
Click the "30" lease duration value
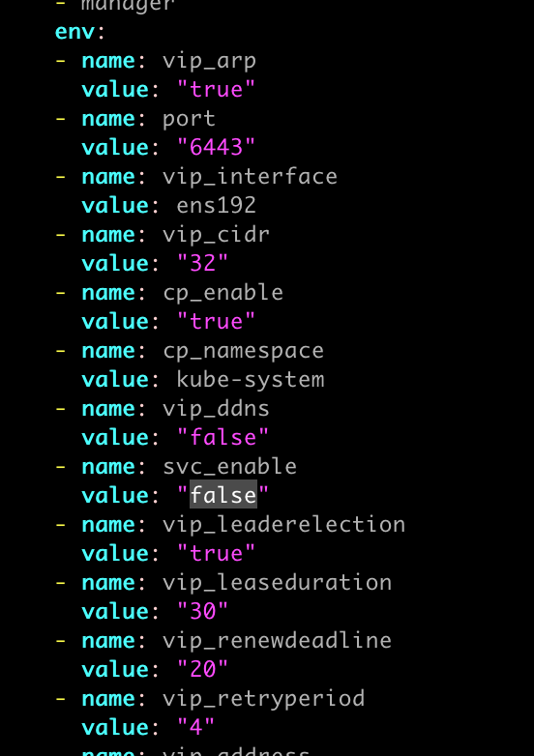pyautogui.click(x=202, y=611)
